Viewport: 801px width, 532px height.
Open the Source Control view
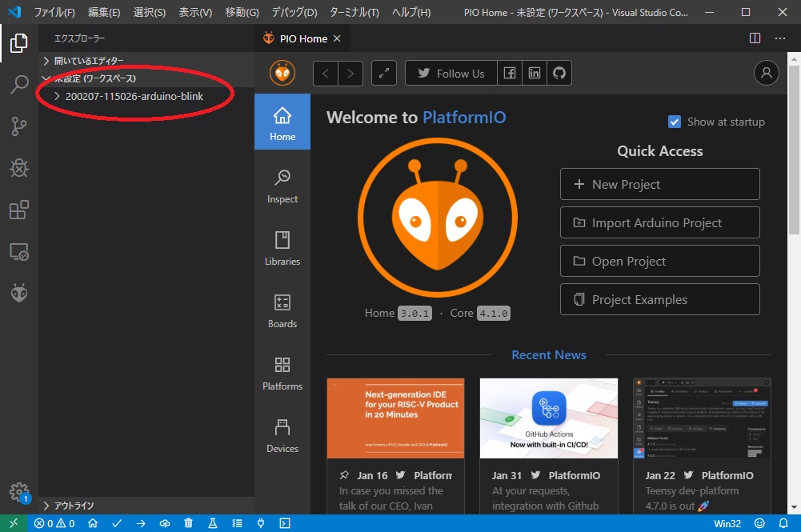[19, 126]
